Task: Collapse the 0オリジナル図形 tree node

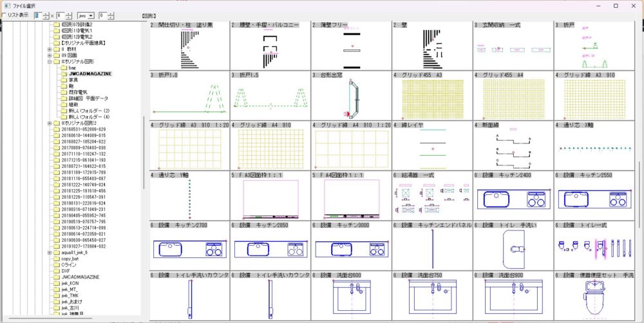Action: point(49,61)
